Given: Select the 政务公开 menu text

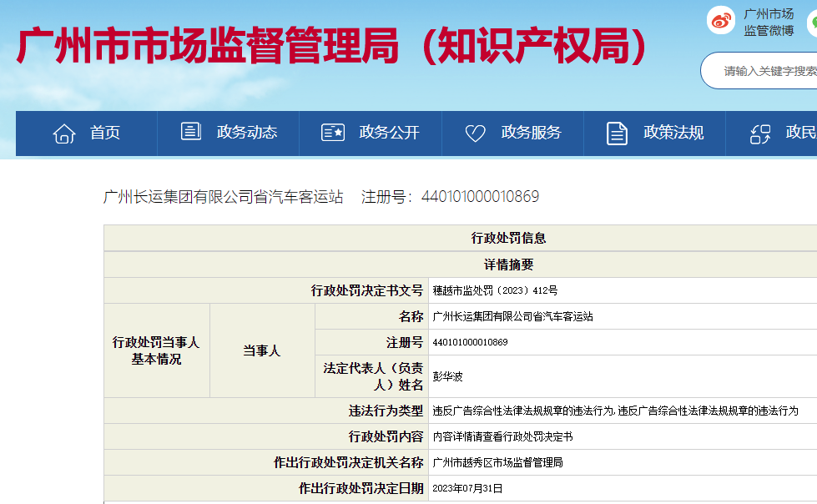Looking at the screenshot, I should click(x=389, y=133).
